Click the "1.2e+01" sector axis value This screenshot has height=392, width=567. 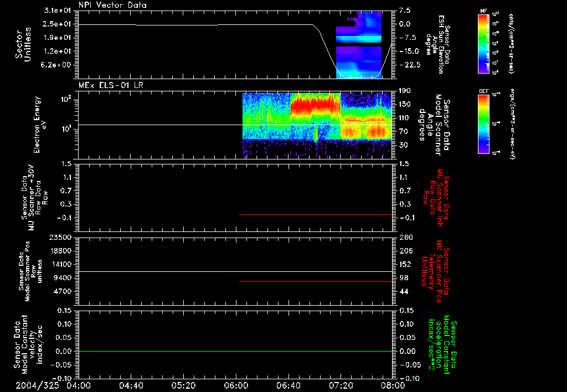tap(57, 51)
